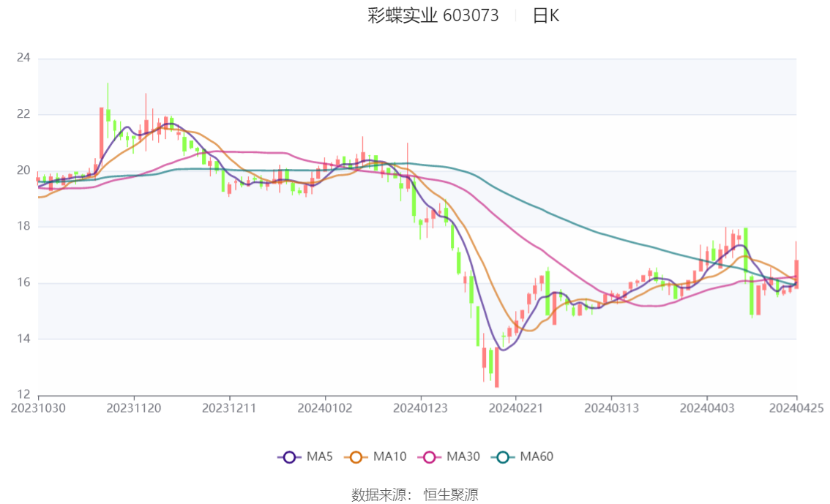Click the 20231120 date axis label

tap(133, 408)
